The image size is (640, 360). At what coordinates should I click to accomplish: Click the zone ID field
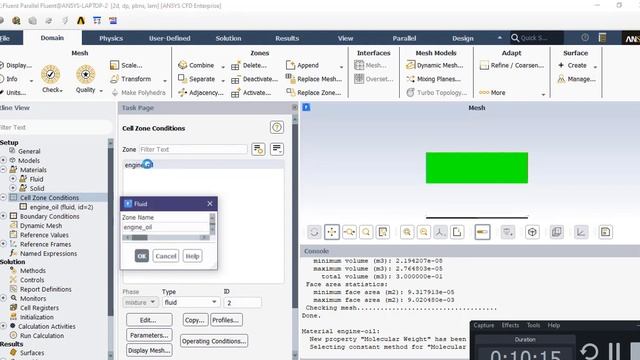pyautogui.click(x=242, y=302)
